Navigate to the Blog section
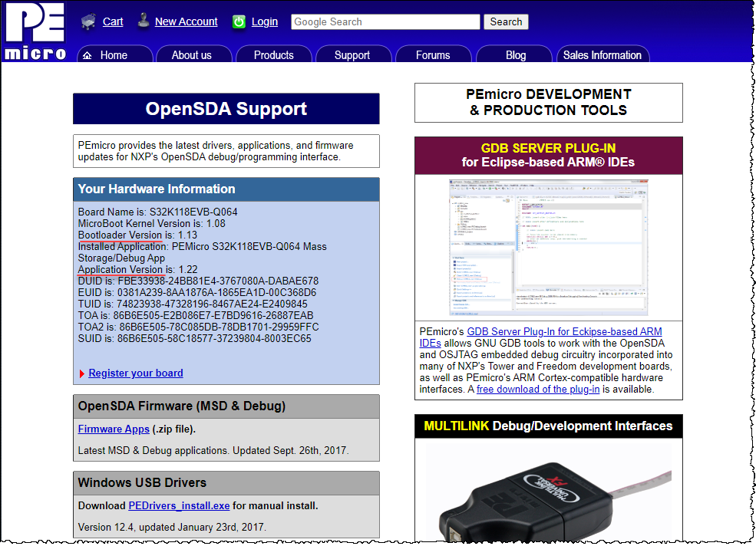Screen dimensions: 756x546 pos(514,55)
